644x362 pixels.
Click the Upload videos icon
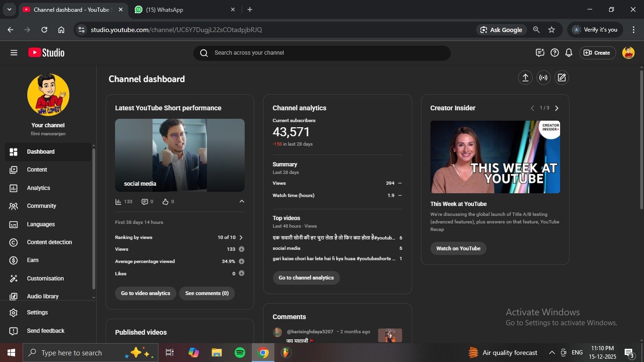tap(525, 78)
